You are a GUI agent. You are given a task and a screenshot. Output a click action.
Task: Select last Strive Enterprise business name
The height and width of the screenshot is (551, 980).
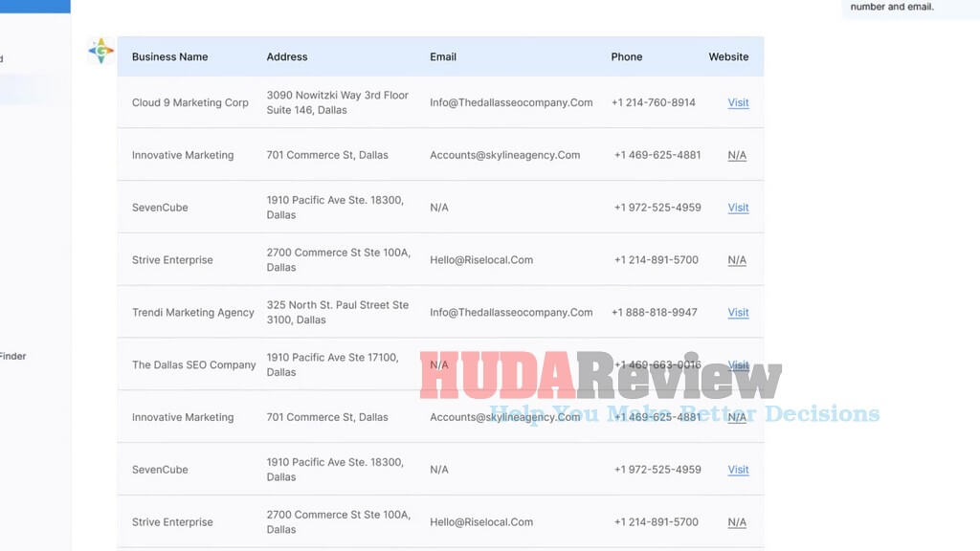click(172, 522)
